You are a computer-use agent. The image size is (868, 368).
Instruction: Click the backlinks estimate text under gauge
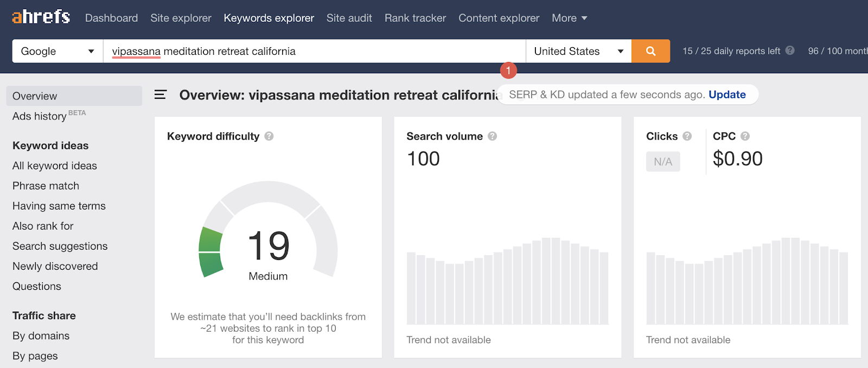tap(268, 328)
